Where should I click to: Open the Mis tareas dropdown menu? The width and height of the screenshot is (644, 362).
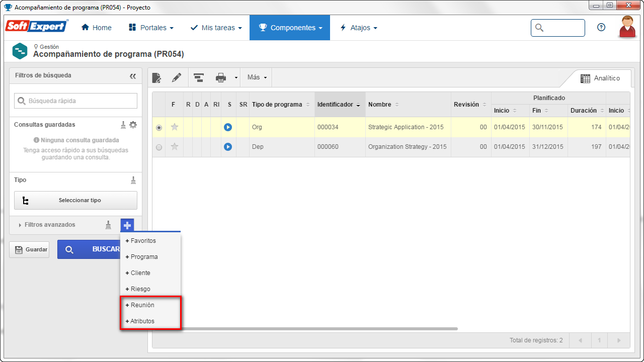coord(216,28)
